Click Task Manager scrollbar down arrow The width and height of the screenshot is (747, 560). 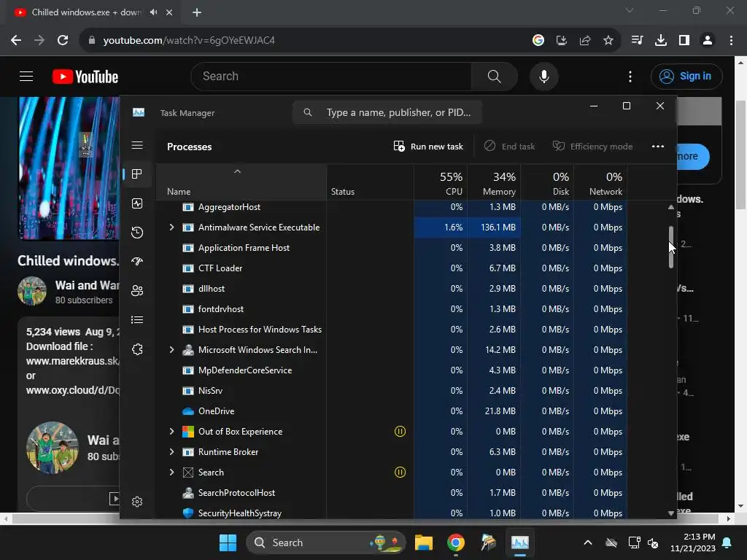[x=671, y=513]
